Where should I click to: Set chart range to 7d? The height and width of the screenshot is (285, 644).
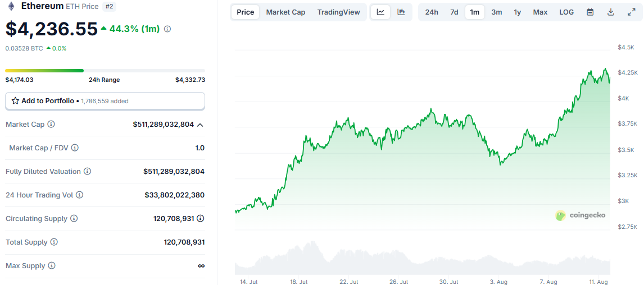(454, 12)
